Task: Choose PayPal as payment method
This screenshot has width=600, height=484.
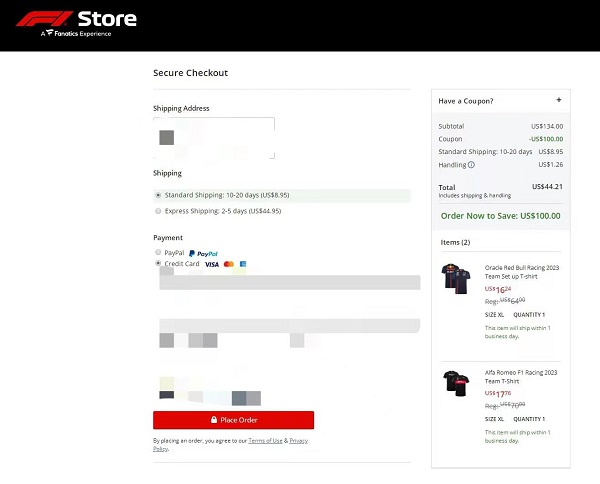Action: coord(158,253)
